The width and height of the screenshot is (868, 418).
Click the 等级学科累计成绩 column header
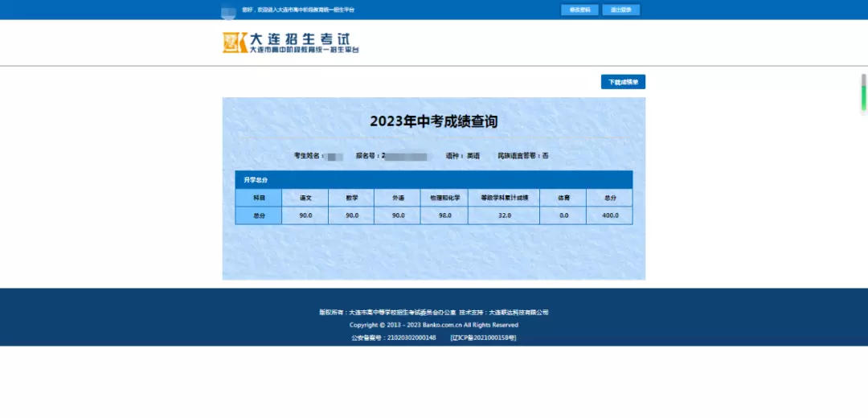pyautogui.click(x=504, y=198)
